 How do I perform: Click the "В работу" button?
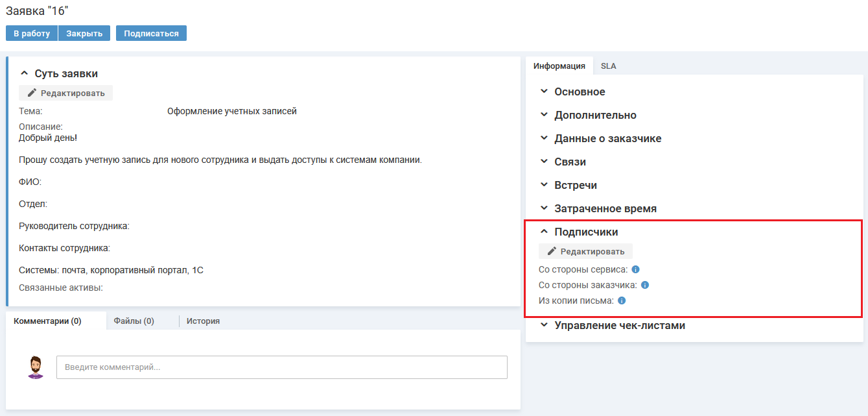(32, 33)
